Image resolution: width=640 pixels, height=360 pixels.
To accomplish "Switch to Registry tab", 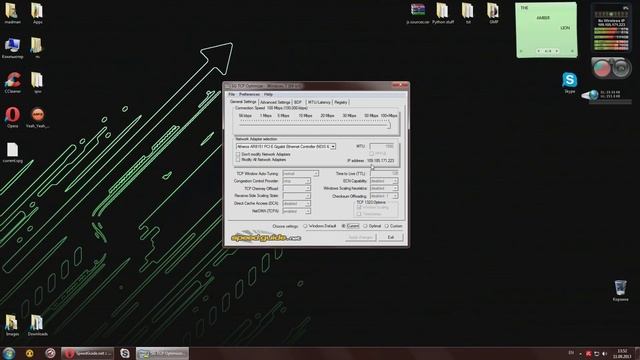I will click(340, 102).
